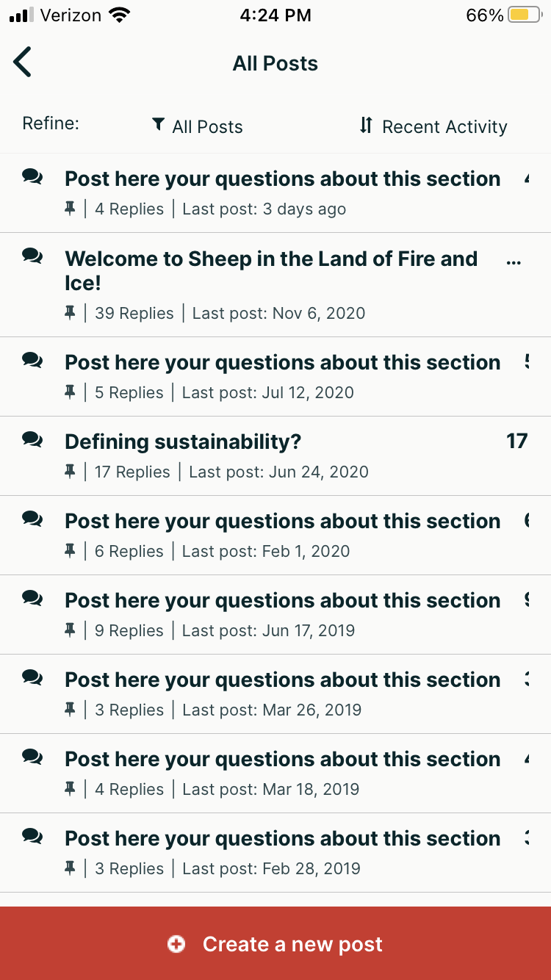Open the Defining sustainability? thread
Screen dimensions: 551x980
(x=183, y=442)
